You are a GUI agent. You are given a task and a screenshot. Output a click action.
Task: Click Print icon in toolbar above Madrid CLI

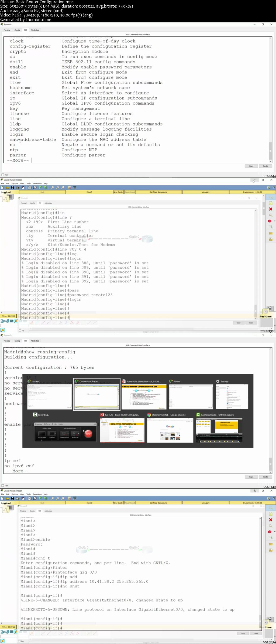pyautogui.click(x=18, y=188)
